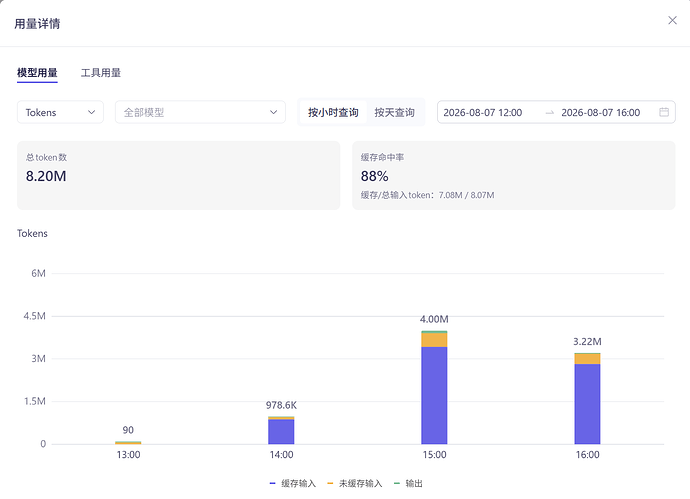Click the 4.00M bar value label

point(434,319)
